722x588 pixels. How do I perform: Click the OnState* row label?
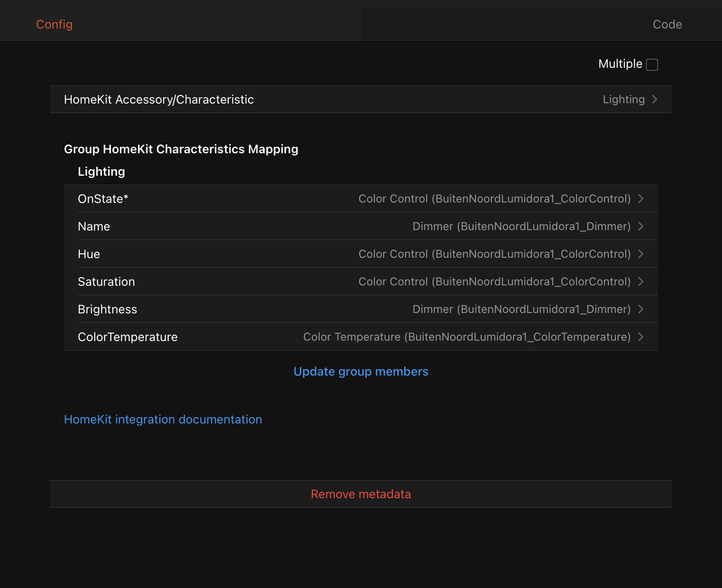[x=103, y=199]
